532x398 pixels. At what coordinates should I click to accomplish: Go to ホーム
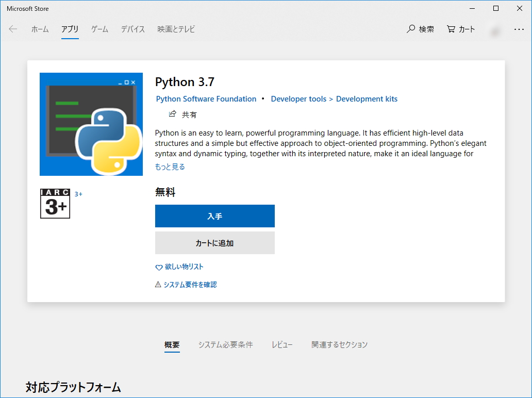coord(40,29)
